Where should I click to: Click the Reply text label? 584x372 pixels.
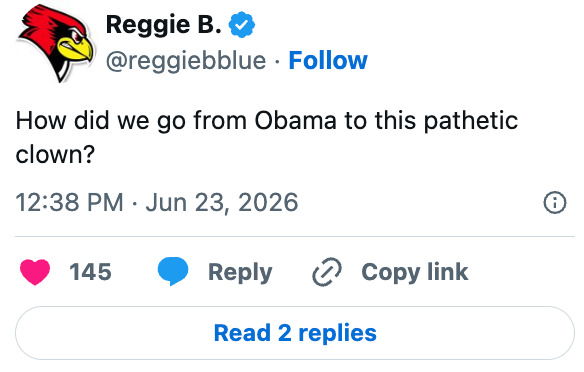[240, 272]
